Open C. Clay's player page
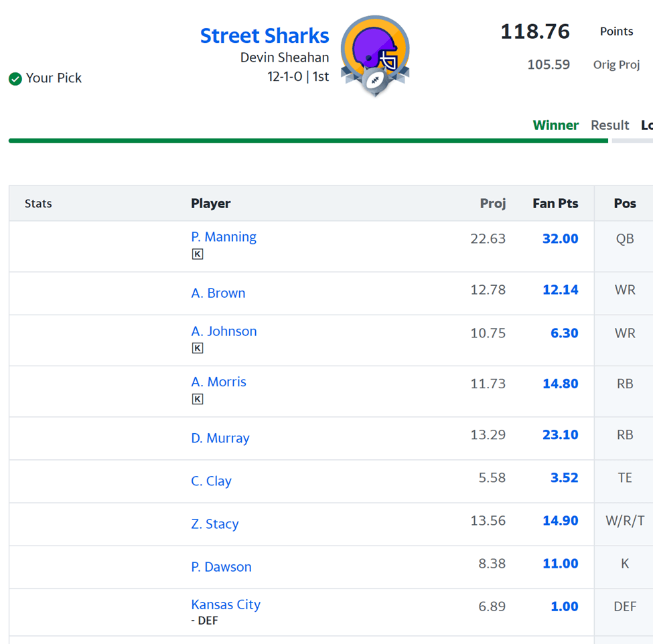Viewport: 653px width, 644px height. coord(211,481)
